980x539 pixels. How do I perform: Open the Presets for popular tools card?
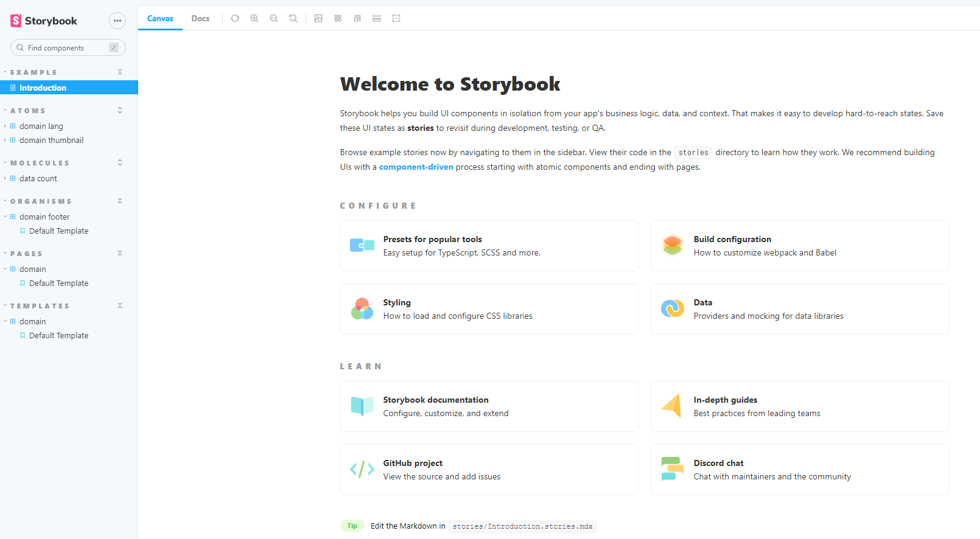pos(489,246)
